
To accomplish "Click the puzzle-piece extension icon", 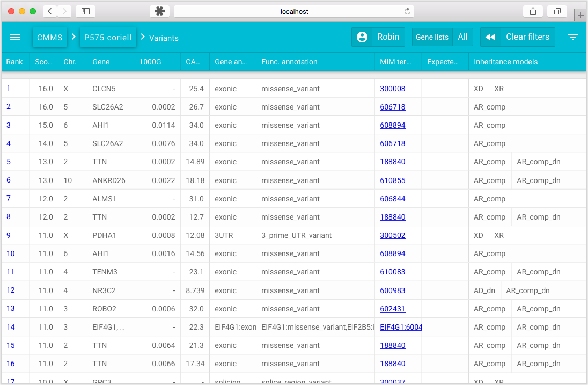I will (x=159, y=11).
